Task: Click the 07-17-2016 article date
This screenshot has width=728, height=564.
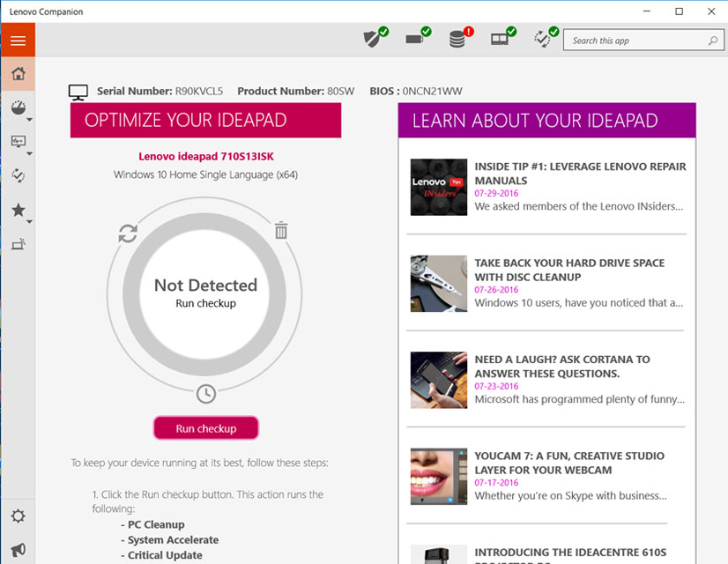Action: 496,482
